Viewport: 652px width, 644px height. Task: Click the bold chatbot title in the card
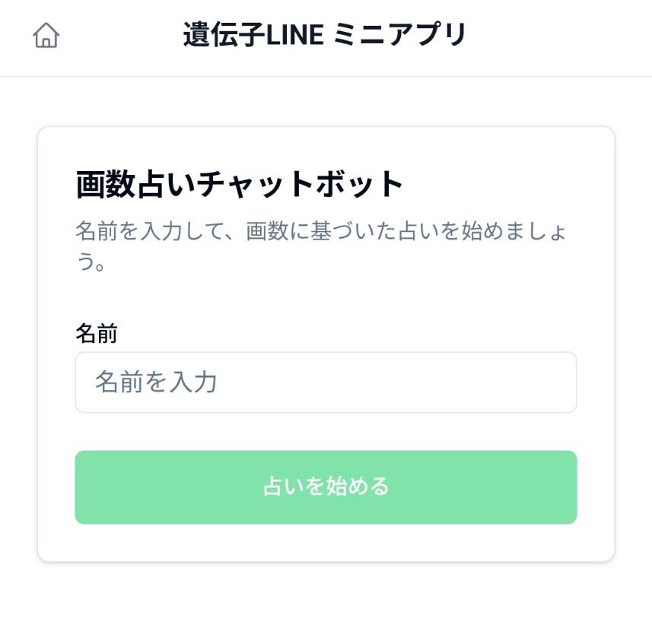point(240,184)
